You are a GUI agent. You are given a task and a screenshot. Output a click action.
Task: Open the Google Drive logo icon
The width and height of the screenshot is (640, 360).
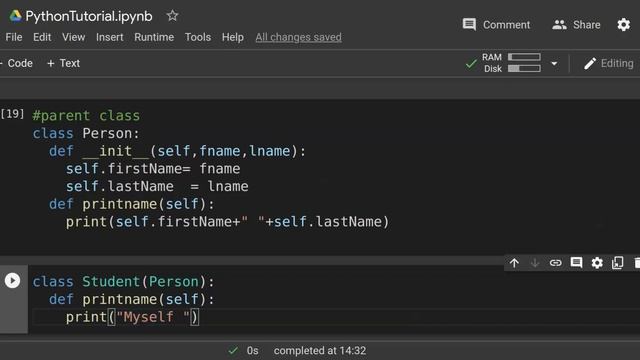point(15,16)
